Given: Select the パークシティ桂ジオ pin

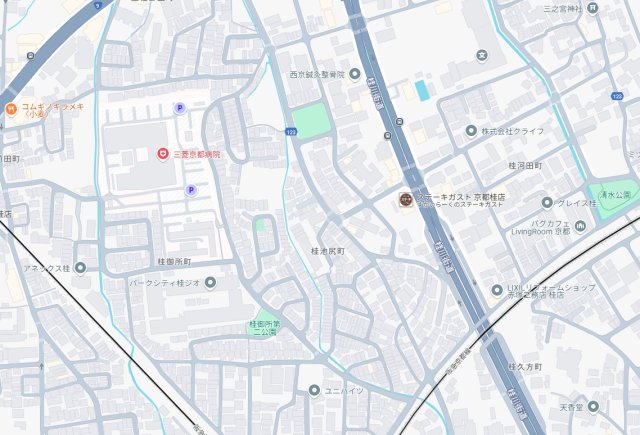Looking at the screenshot, I should tap(210, 282).
